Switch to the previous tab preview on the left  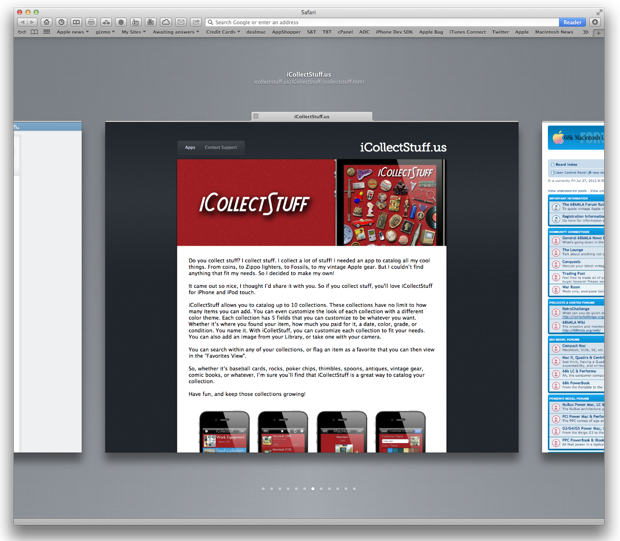48,287
